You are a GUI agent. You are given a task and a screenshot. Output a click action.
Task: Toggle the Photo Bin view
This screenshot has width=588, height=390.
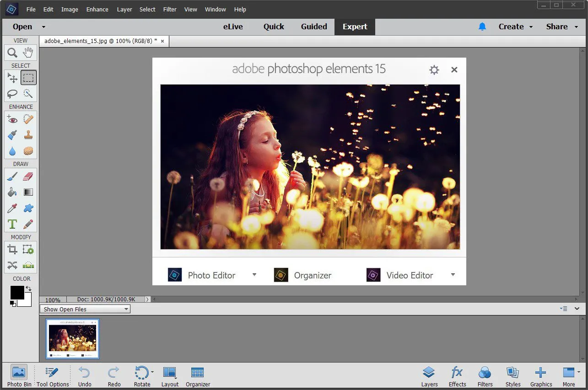point(19,375)
